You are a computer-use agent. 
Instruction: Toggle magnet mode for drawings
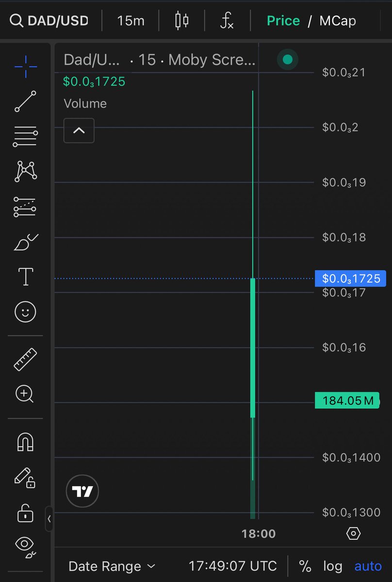(25, 441)
